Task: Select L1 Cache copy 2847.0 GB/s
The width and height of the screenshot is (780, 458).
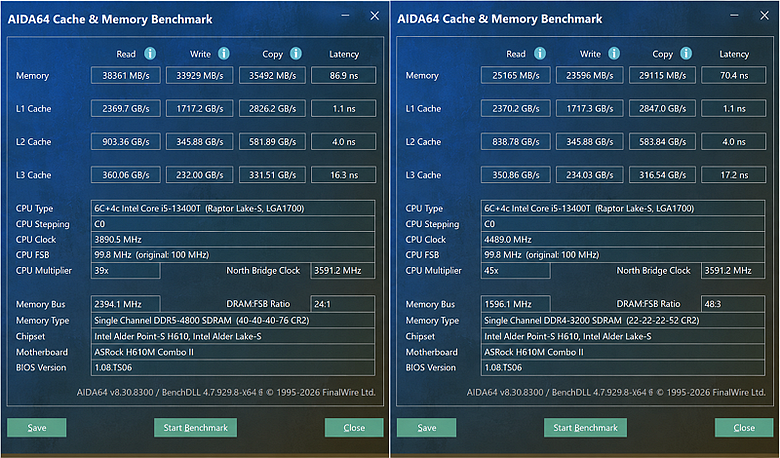Action: [663, 108]
